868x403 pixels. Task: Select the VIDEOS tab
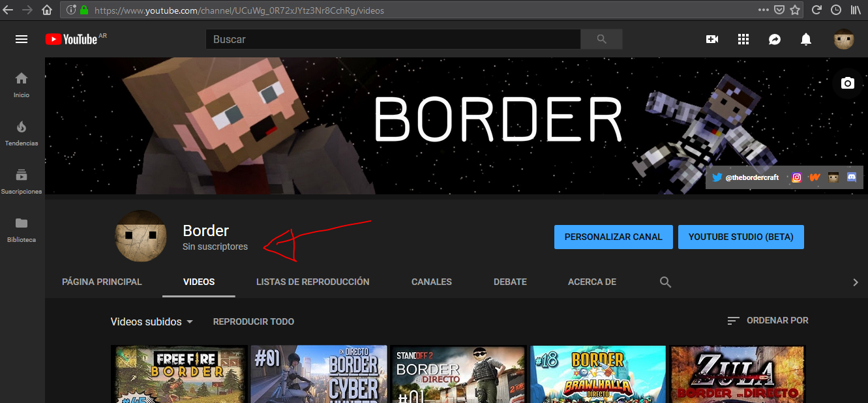(199, 282)
